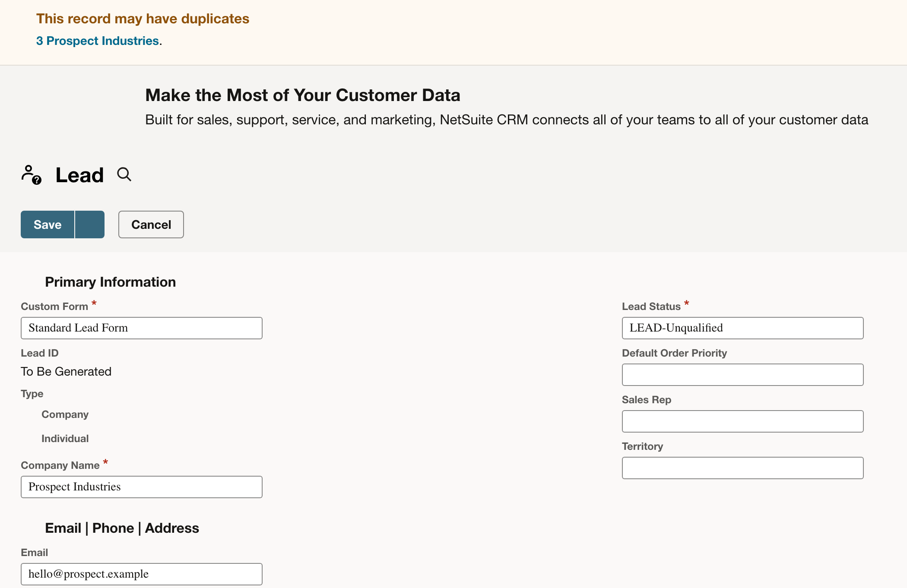Image resolution: width=907 pixels, height=588 pixels.
Task: Click the Lead record type icon
Action: [x=32, y=175]
